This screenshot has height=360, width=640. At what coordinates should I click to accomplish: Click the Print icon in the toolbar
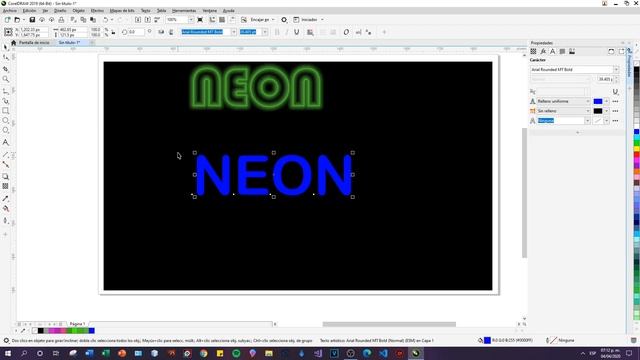coord(61,20)
